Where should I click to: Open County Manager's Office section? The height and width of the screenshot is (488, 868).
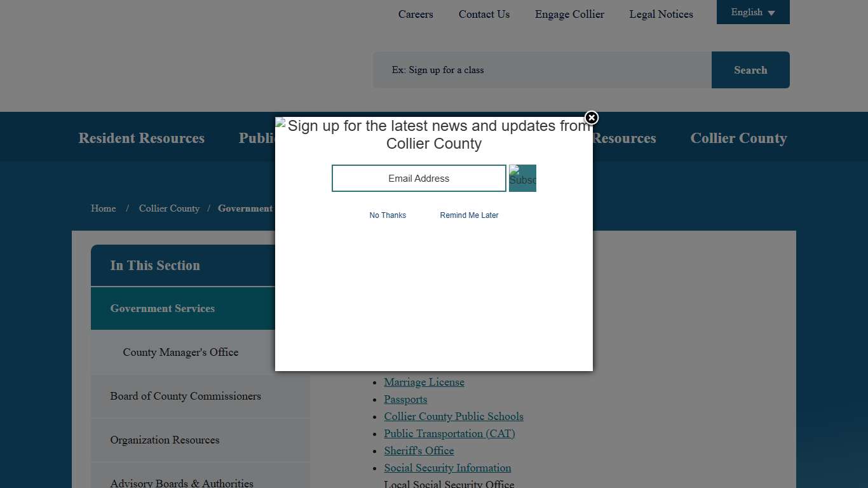pyautogui.click(x=180, y=352)
